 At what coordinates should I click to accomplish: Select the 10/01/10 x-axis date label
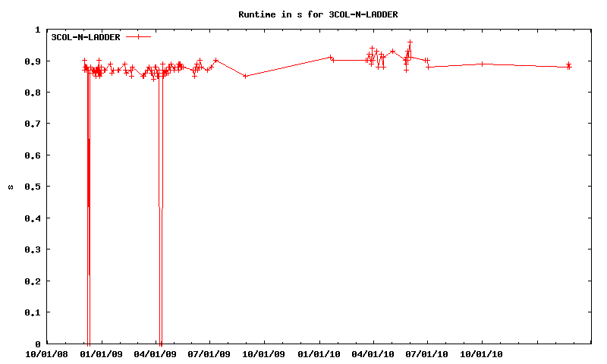(483, 353)
